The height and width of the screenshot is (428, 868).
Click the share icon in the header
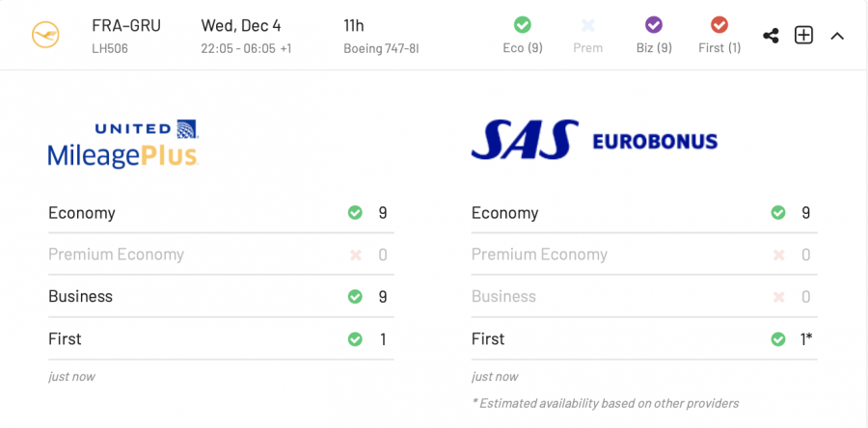[x=771, y=36]
